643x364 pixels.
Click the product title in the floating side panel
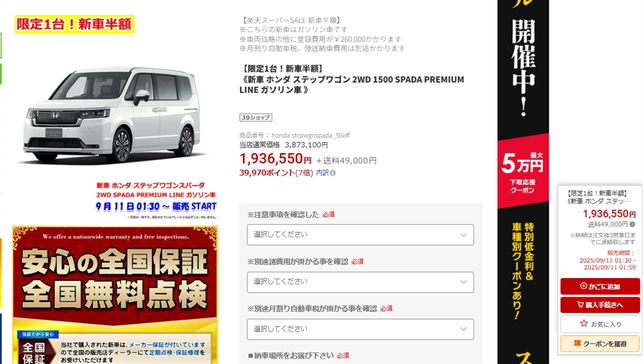pos(598,197)
